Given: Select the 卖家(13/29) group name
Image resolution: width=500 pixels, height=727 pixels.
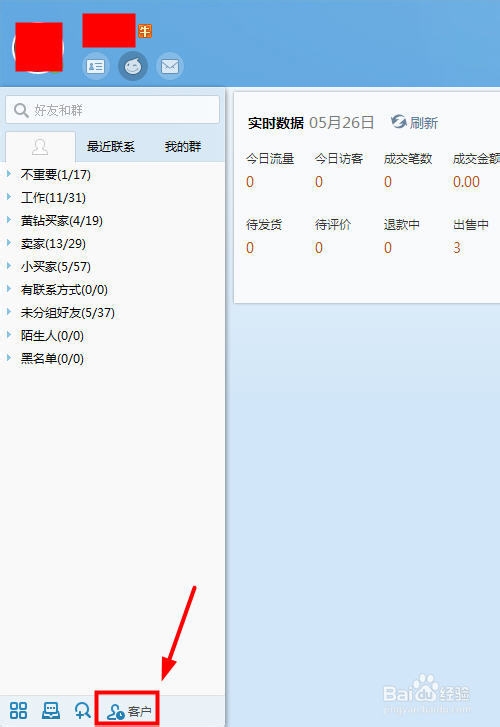Looking at the screenshot, I should pos(53,243).
